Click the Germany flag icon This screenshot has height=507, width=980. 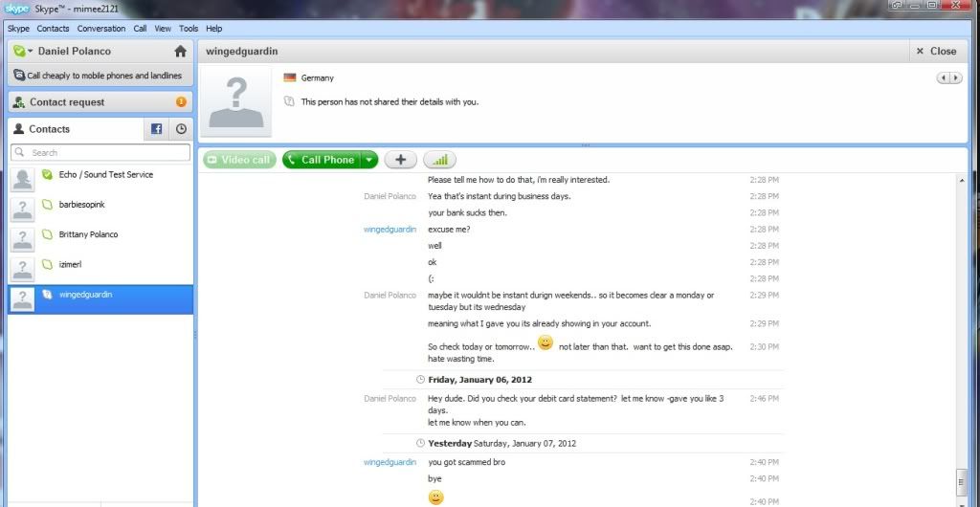pyautogui.click(x=289, y=78)
